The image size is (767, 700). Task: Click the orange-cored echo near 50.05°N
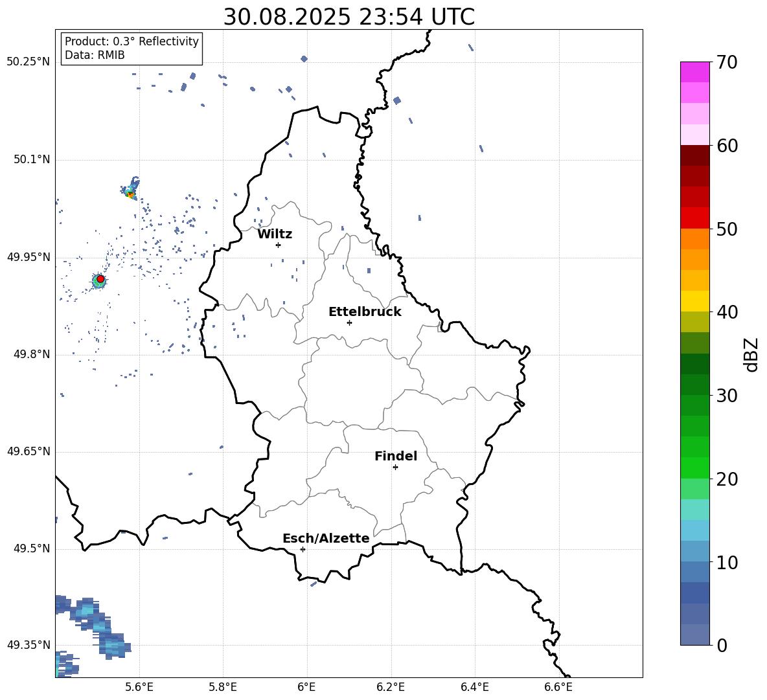tap(131, 190)
